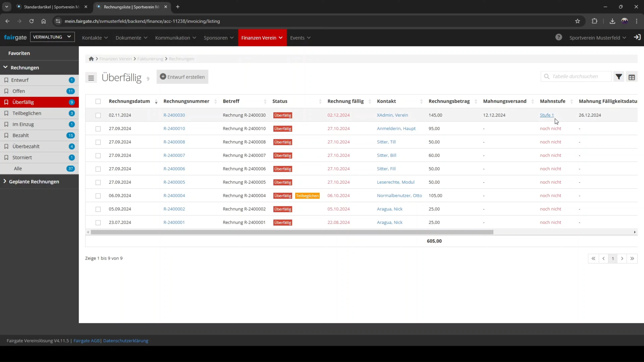
Task: Bookmark this page with the star icon
Action: (x=577, y=21)
